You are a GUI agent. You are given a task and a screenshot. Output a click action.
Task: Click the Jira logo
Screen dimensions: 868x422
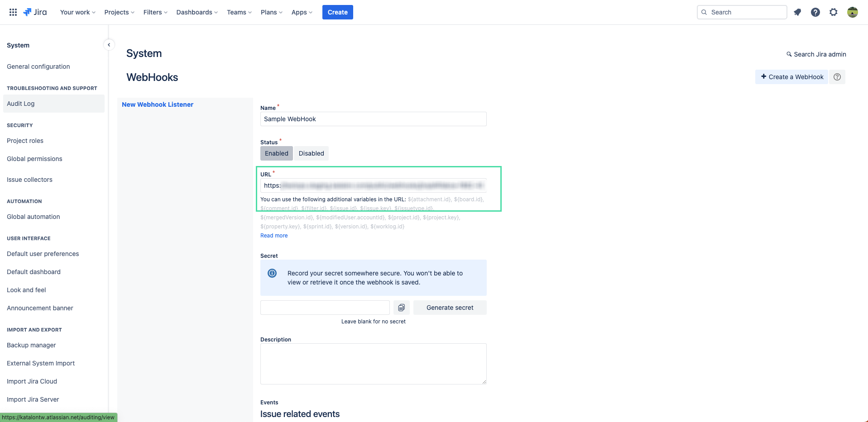click(35, 12)
